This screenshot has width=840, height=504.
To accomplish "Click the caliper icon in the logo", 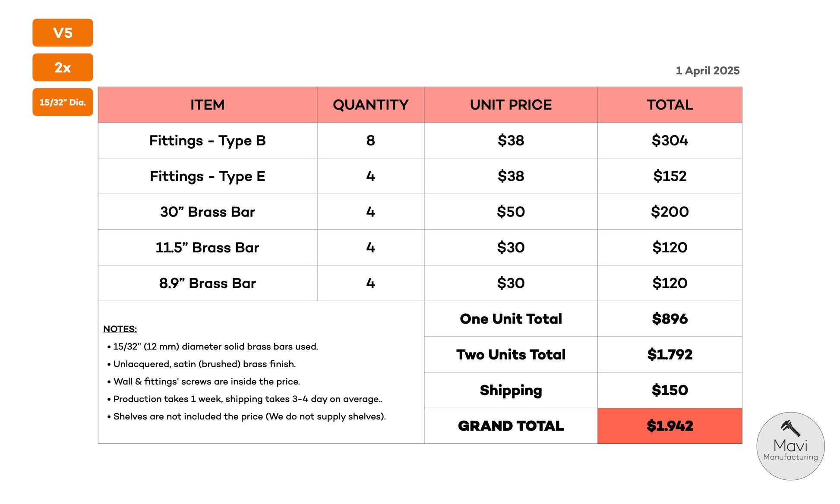I will click(791, 428).
